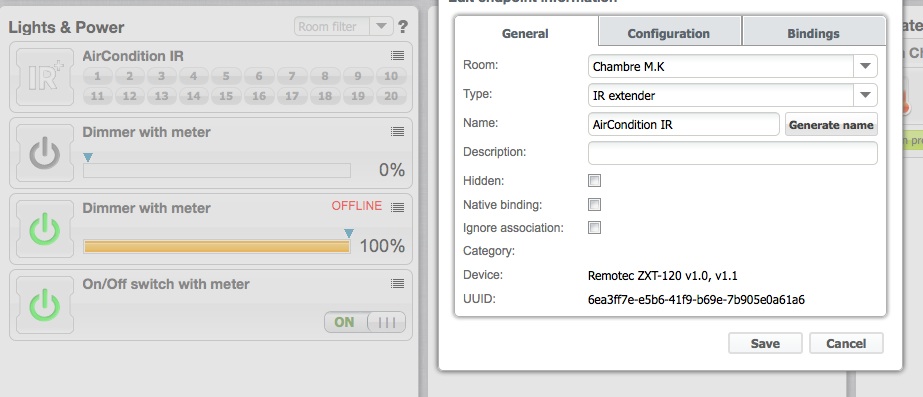
Task: Open menu icon of the 0% Dimmer with meter
Action: [397, 131]
